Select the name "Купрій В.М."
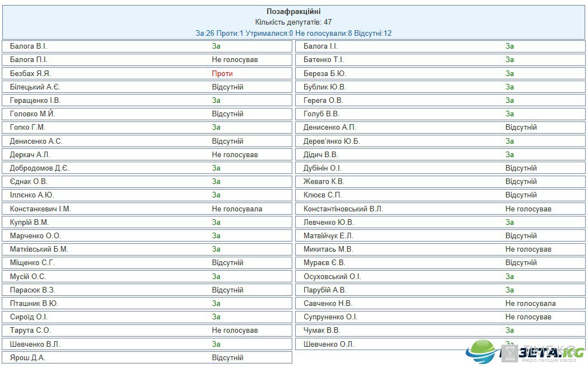588x368 pixels. [29, 223]
